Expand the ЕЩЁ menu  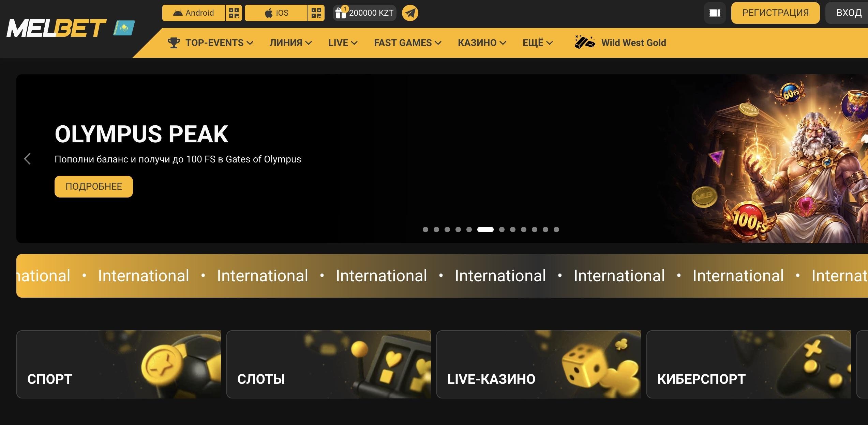click(538, 43)
